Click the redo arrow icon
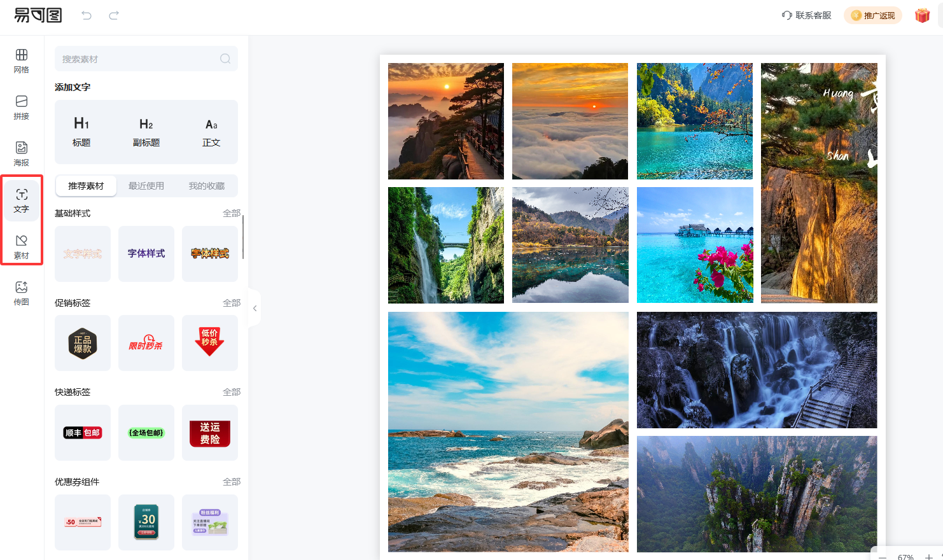This screenshot has height=560, width=943. pyautogui.click(x=114, y=15)
